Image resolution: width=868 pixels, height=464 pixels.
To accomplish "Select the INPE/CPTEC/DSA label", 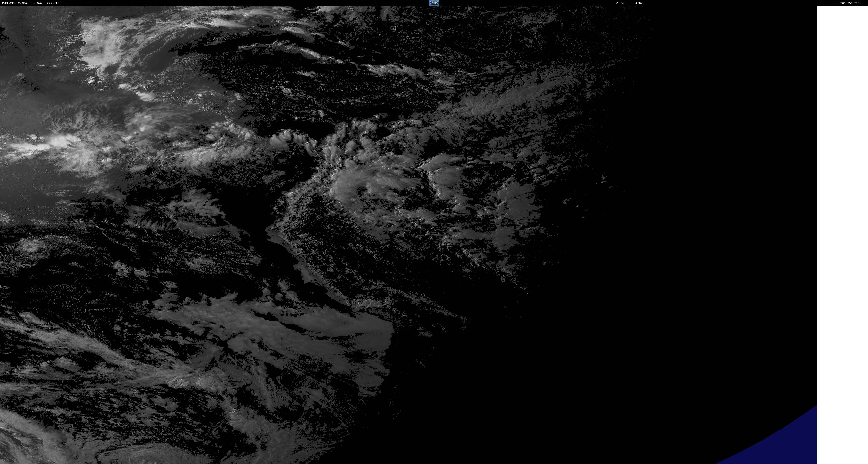I will coord(14,3).
